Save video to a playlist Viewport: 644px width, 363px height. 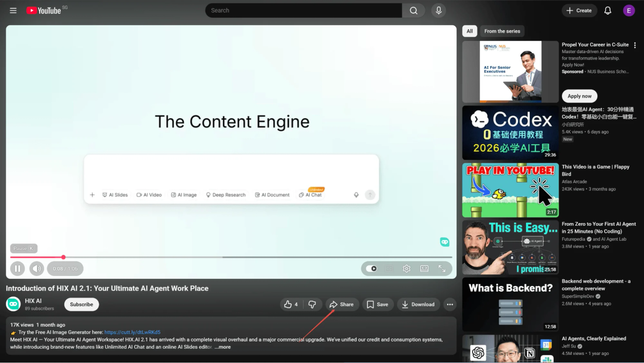coord(378,305)
